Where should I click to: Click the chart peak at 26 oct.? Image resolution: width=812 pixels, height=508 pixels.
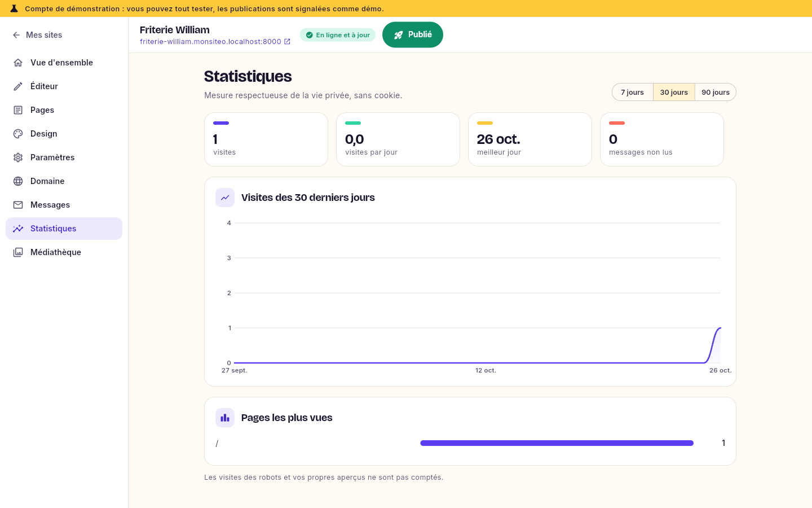click(x=720, y=328)
